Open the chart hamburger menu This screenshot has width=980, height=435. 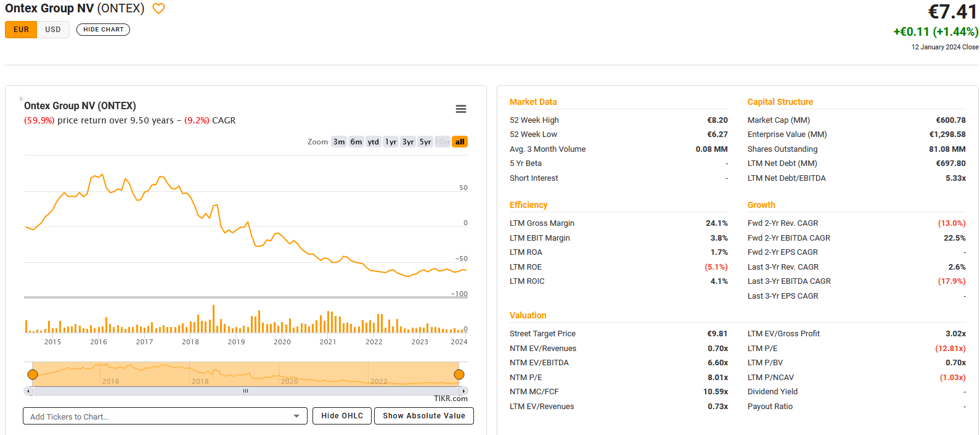point(460,109)
